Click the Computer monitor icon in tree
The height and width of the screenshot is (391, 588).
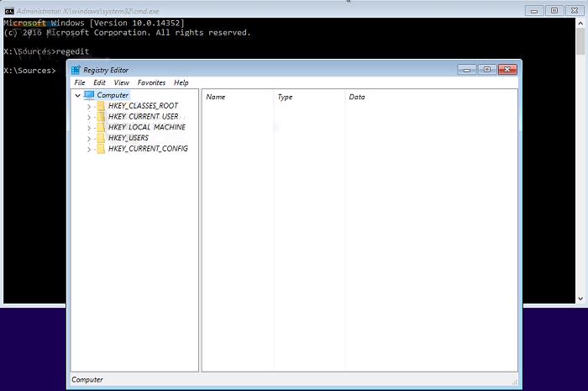[x=89, y=95]
